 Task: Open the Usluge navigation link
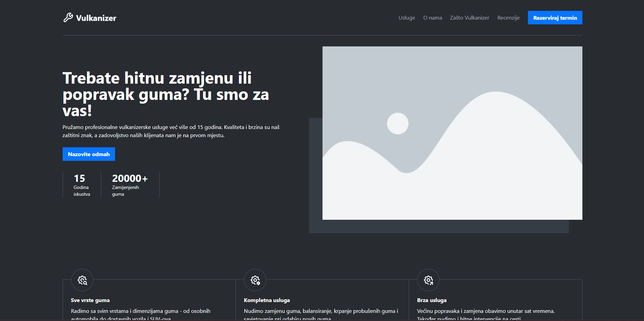coord(406,18)
